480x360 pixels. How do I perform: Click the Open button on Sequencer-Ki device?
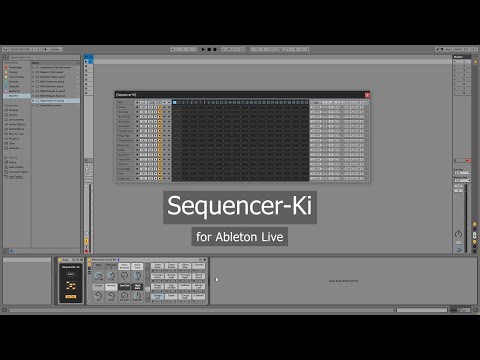point(71,274)
